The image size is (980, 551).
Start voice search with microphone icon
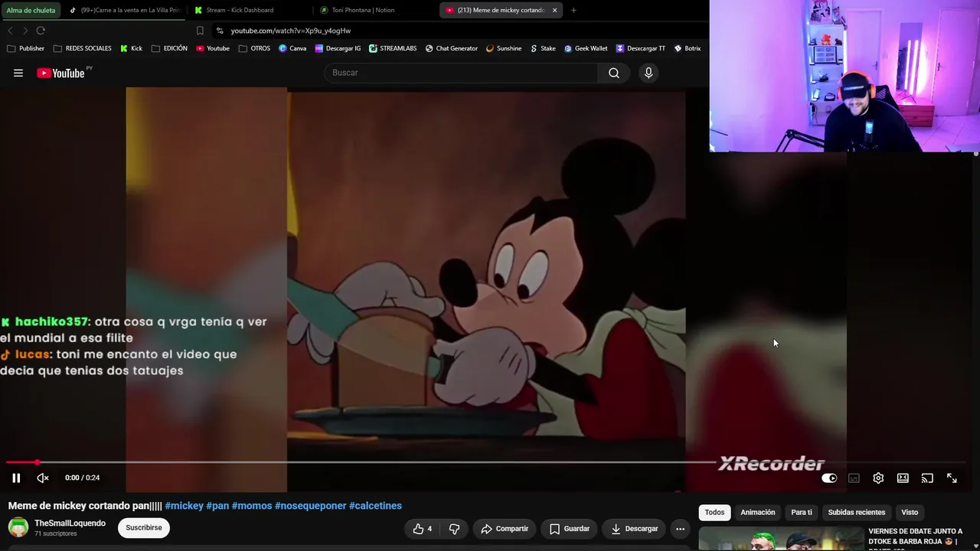click(x=648, y=73)
